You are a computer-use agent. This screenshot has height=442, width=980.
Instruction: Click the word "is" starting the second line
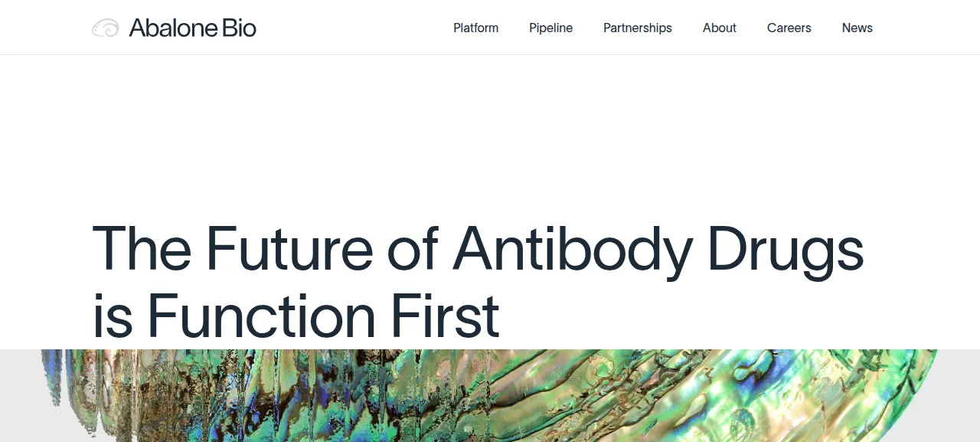pos(113,315)
